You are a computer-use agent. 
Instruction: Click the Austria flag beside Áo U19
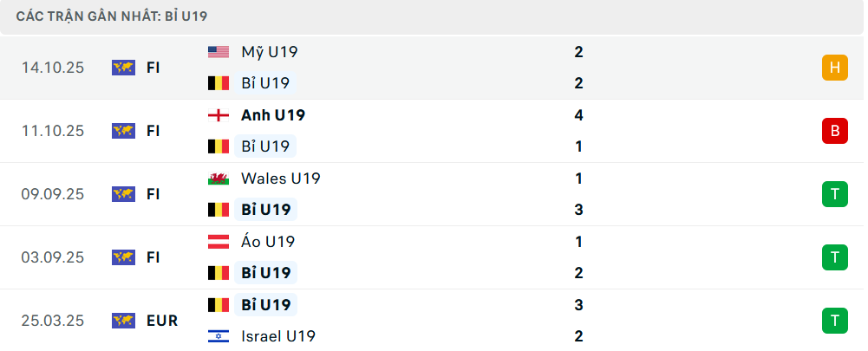coord(218,242)
